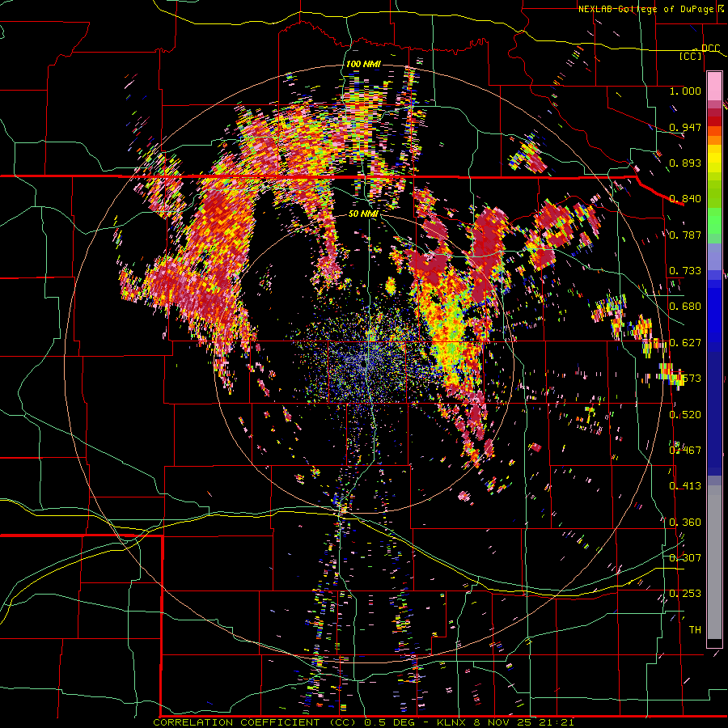Click the 0.520 color scale value
Screen dimensions: 728x728
pyautogui.click(x=685, y=414)
